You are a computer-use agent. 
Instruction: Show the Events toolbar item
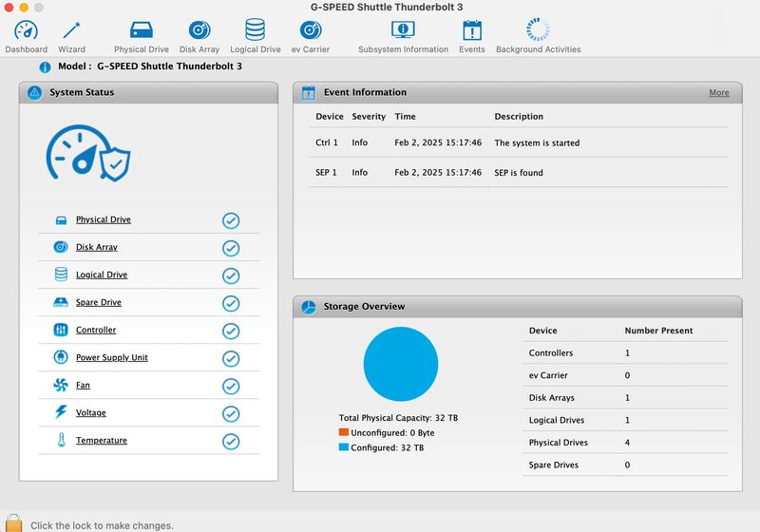pyautogui.click(x=471, y=31)
